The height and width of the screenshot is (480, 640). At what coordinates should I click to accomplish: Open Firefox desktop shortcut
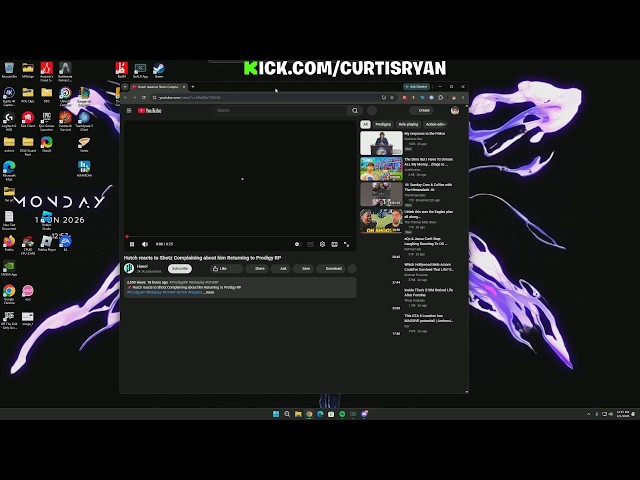click(9, 243)
